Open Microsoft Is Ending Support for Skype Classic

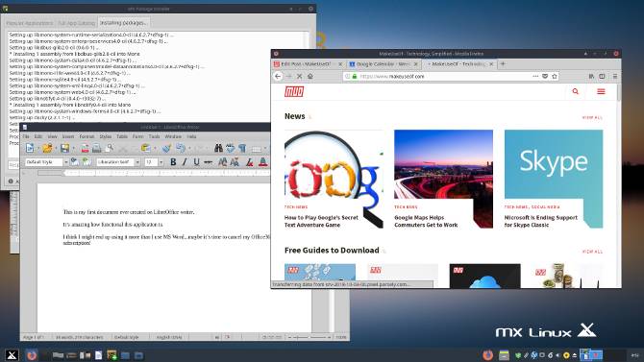tap(541, 221)
